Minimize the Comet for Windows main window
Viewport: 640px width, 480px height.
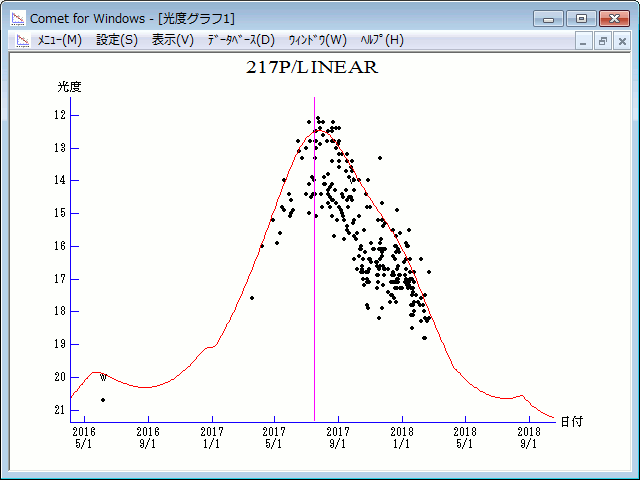click(x=548, y=18)
